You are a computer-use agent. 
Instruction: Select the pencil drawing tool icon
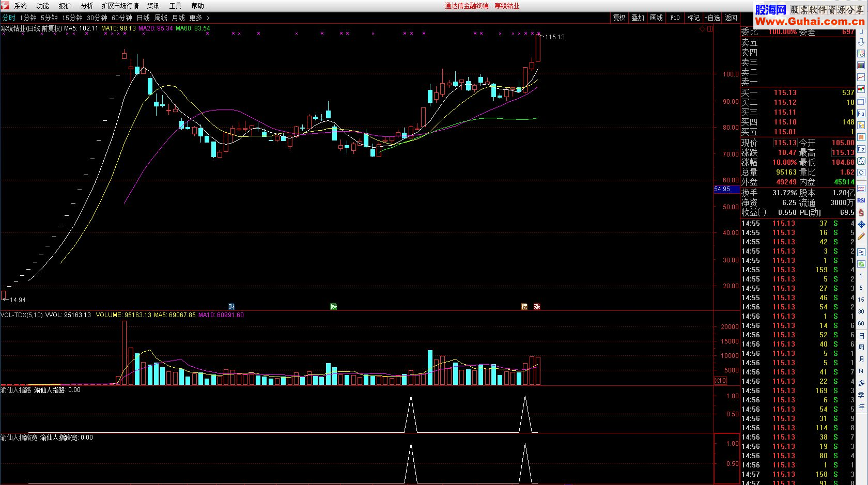coord(861,236)
